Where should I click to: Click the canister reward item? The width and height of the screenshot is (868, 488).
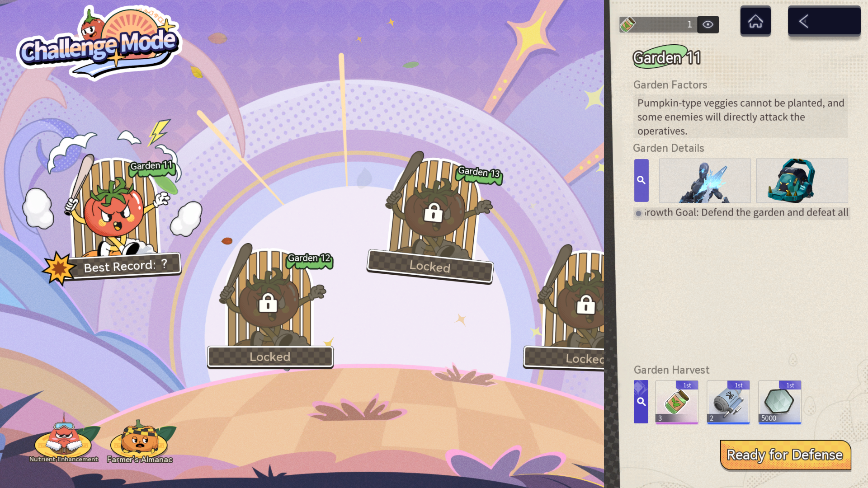(x=728, y=402)
